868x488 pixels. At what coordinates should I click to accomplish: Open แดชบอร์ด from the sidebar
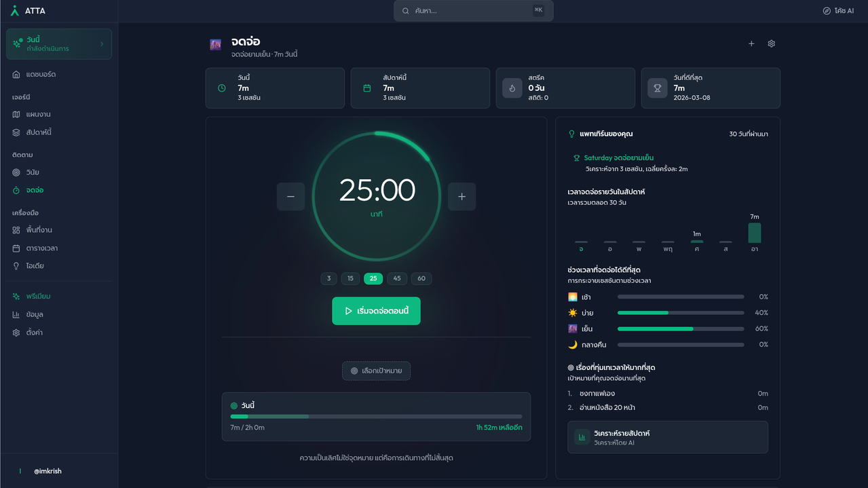pos(59,74)
